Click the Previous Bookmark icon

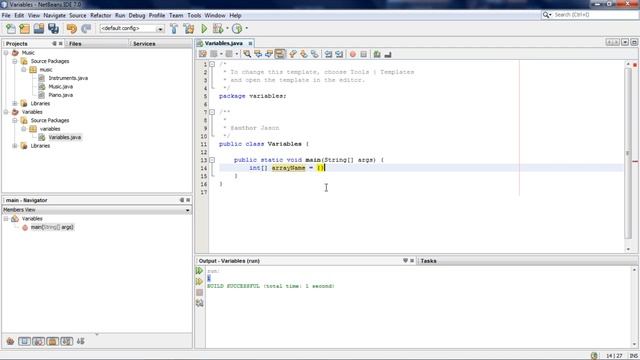click(x=293, y=54)
